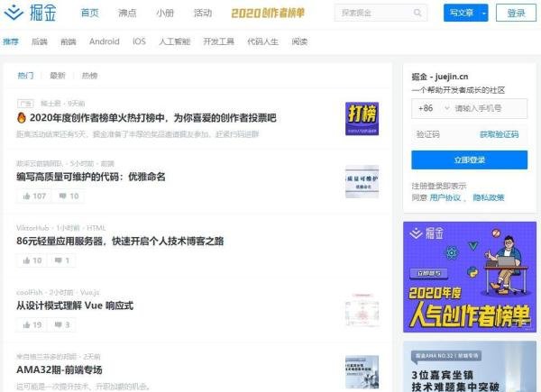This screenshot has width=541, height=392.
Task: Open the 隐私政策 link
Action: (489, 197)
